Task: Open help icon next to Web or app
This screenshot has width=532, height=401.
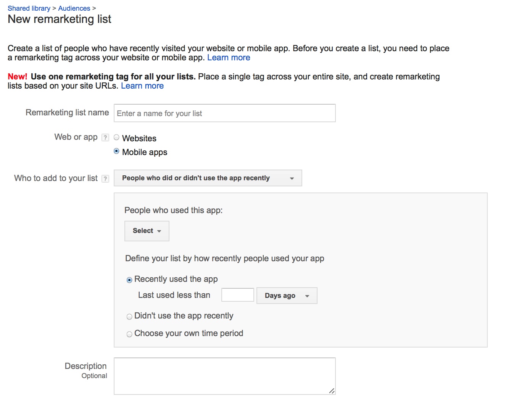Action: click(x=105, y=137)
